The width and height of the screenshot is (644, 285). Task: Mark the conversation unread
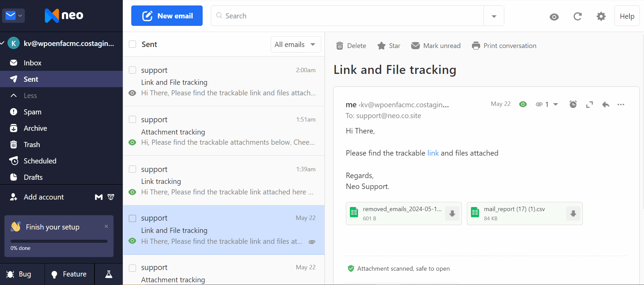[436, 46]
